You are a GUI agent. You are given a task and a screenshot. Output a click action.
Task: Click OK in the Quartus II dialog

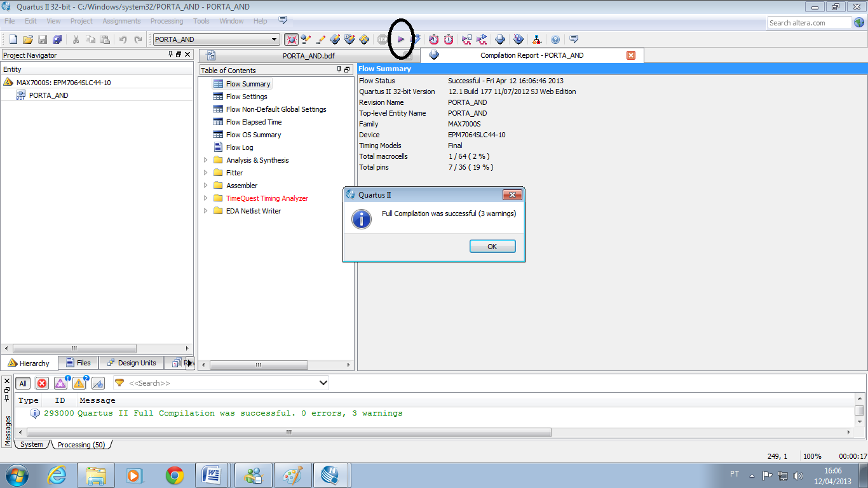point(492,247)
